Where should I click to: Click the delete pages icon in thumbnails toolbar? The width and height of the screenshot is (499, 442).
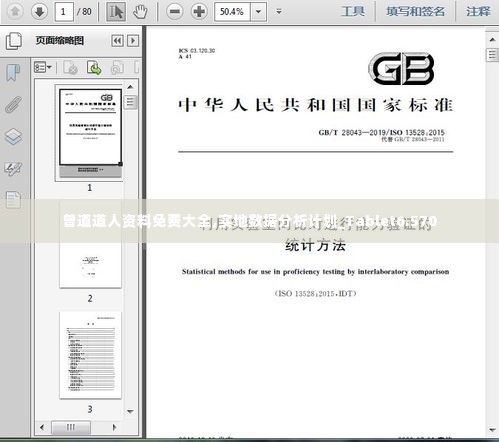(70, 68)
